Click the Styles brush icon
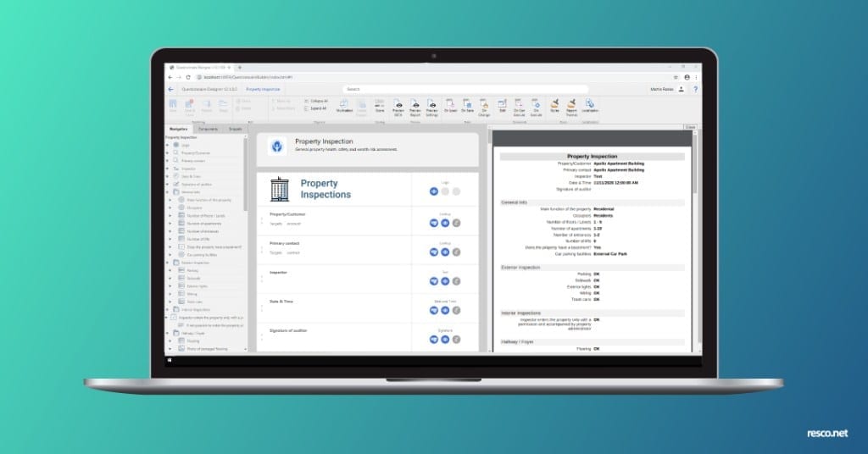Image resolution: width=868 pixels, height=454 pixels. pos(554,104)
